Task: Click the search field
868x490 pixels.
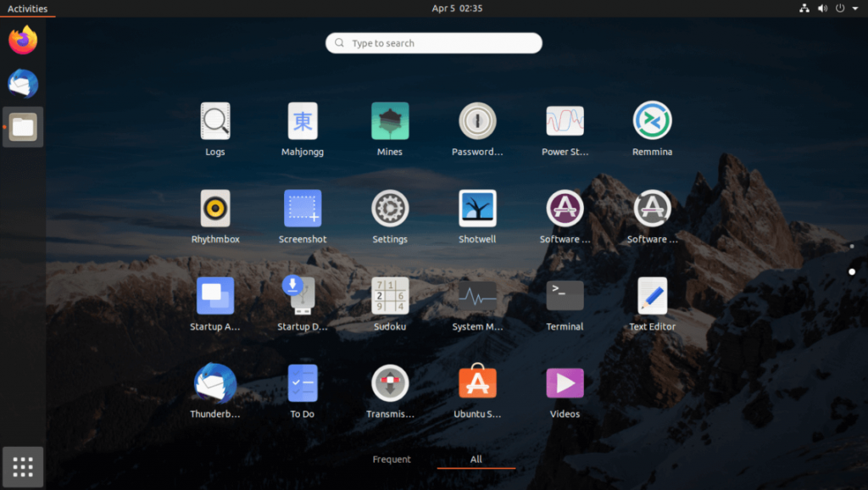Action: tap(433, 42)
